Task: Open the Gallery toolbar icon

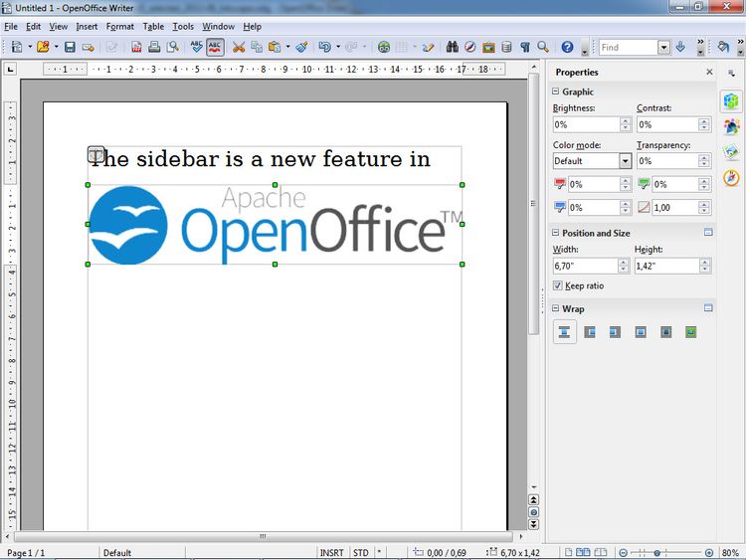Action: tap(488, 47)
